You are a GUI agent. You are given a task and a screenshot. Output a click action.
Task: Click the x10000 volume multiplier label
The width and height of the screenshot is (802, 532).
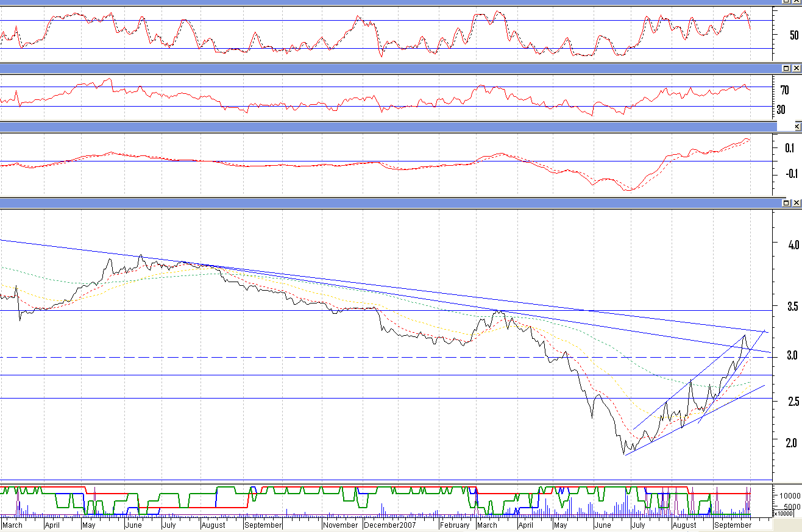[787, 514]
